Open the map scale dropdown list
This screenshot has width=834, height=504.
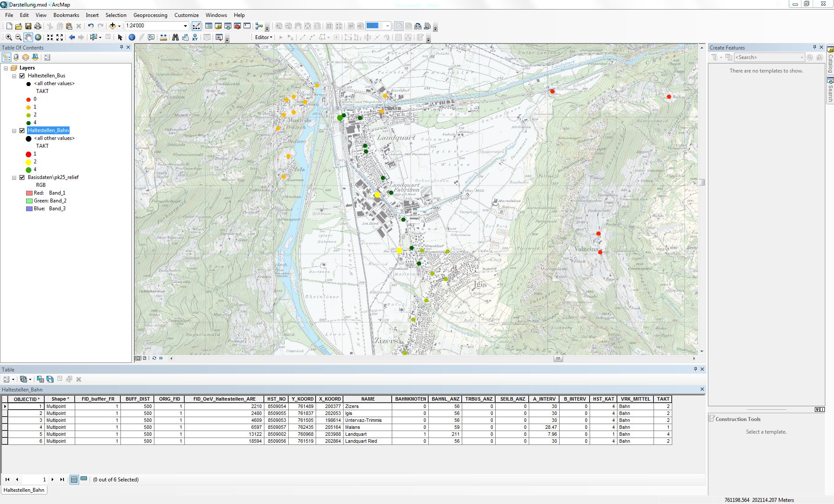point(185,26)
